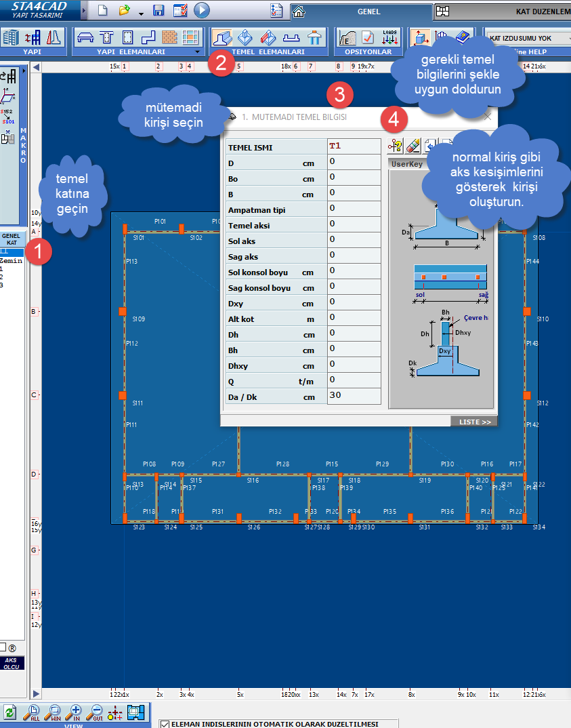Screen dimensions: 571x728
Task: Click the Ampatman tipi value field
Action: click(x=354, y=209)
